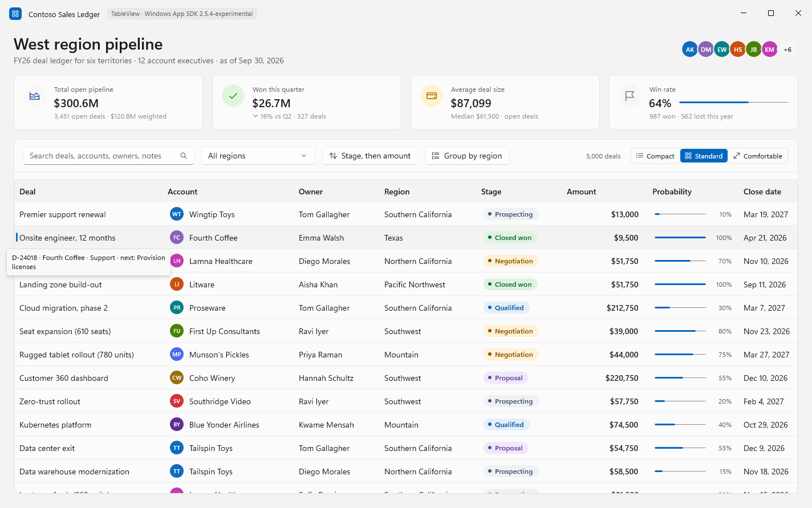
Task: Click the Contoso Sales Ledger app icon
Action: click(15, 14)
